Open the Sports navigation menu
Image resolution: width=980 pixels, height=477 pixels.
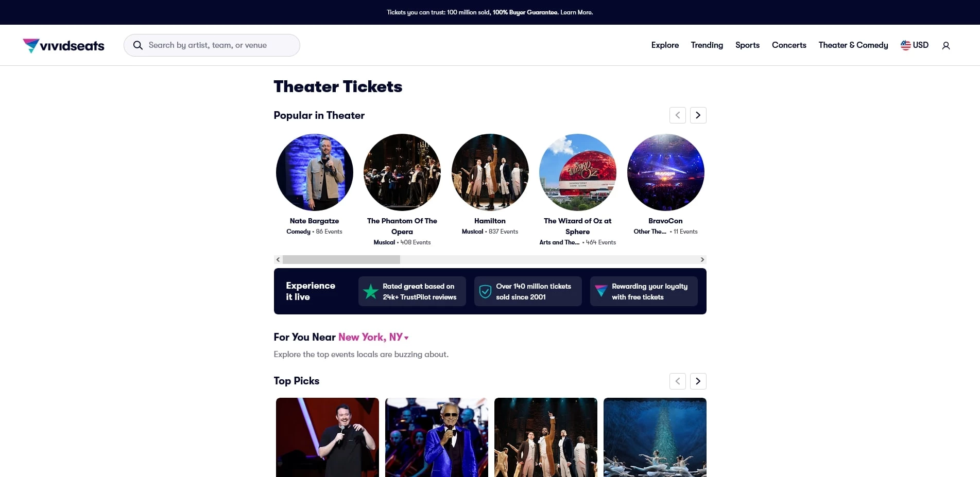[x=747, y=45]
